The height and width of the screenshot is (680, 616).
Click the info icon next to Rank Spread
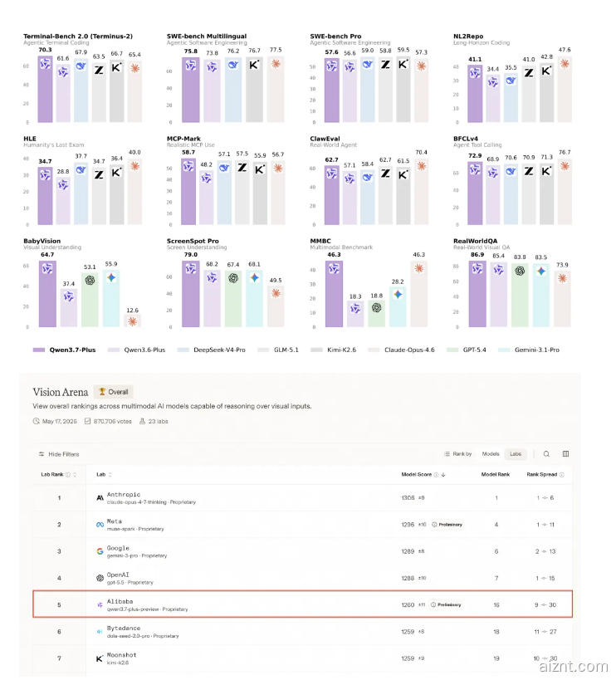[562, 474]
